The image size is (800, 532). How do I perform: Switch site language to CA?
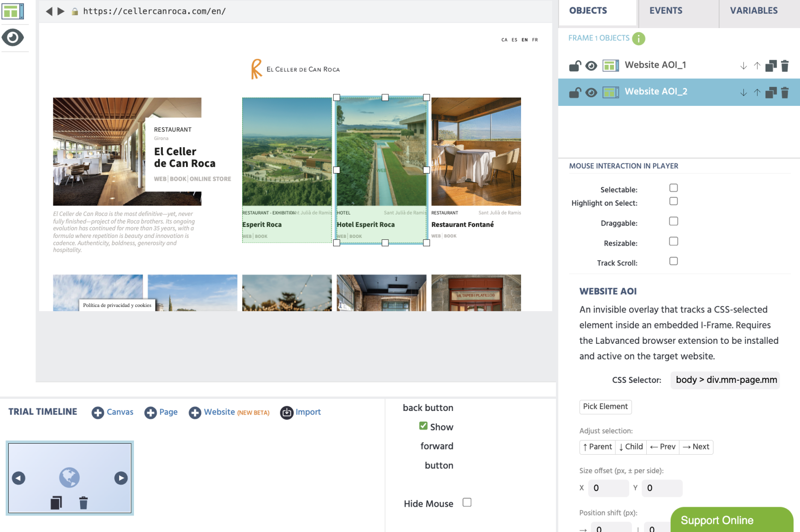click(504, 40)
